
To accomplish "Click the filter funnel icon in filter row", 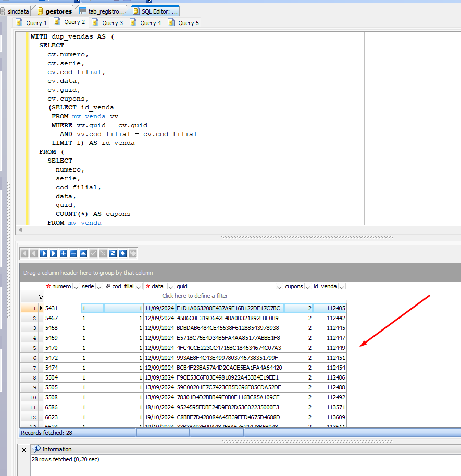I will pyautogui.click(x=41, y=296).
